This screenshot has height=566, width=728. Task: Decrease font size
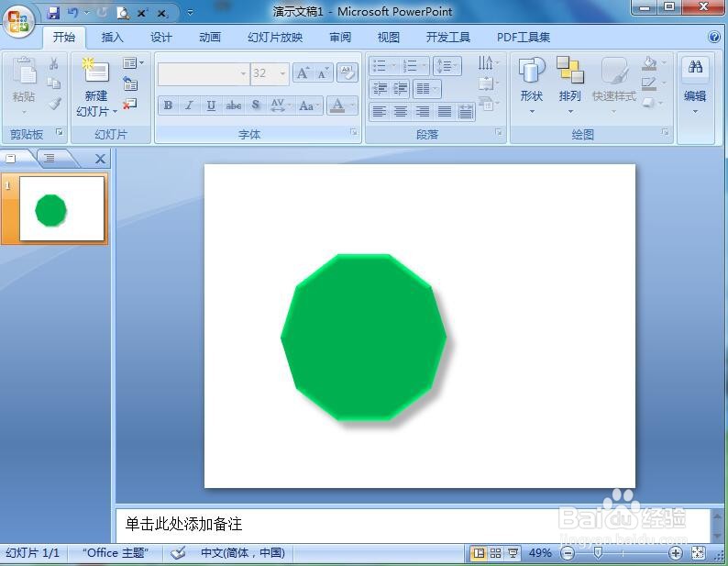click(x=323, y=73)
